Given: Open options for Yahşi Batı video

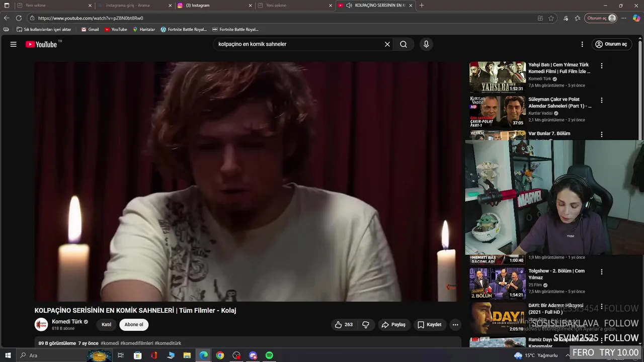Looking at the screenshot, I should tap(601, 65).
